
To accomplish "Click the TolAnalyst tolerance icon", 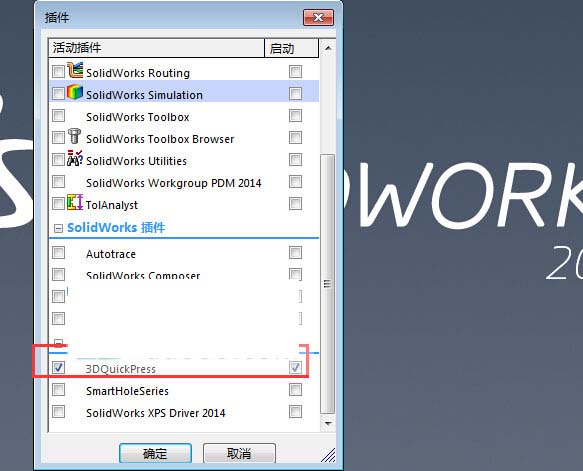I will [x=75, y=202].
